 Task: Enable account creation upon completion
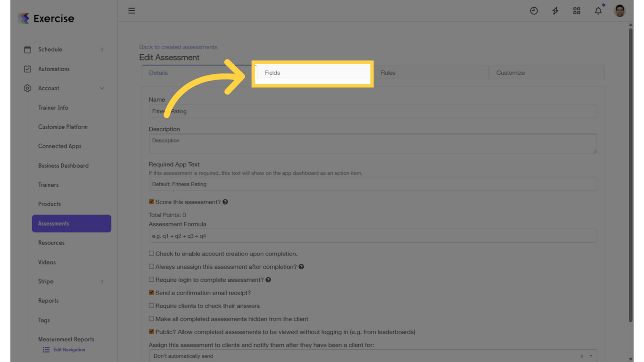tap(151, 253)
